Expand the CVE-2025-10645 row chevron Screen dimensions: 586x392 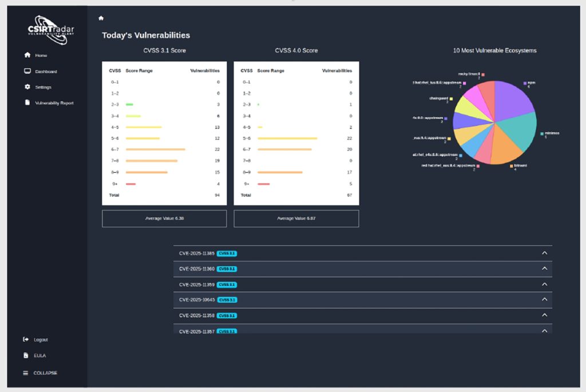[x=544, y=300]
